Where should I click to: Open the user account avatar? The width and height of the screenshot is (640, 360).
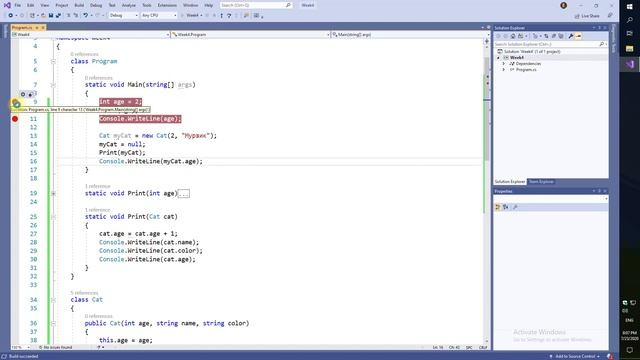coord(564,5)
